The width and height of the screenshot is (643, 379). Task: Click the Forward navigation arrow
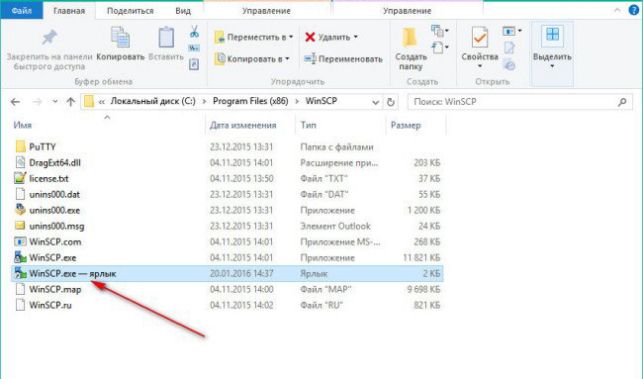(x=37, y=102)
